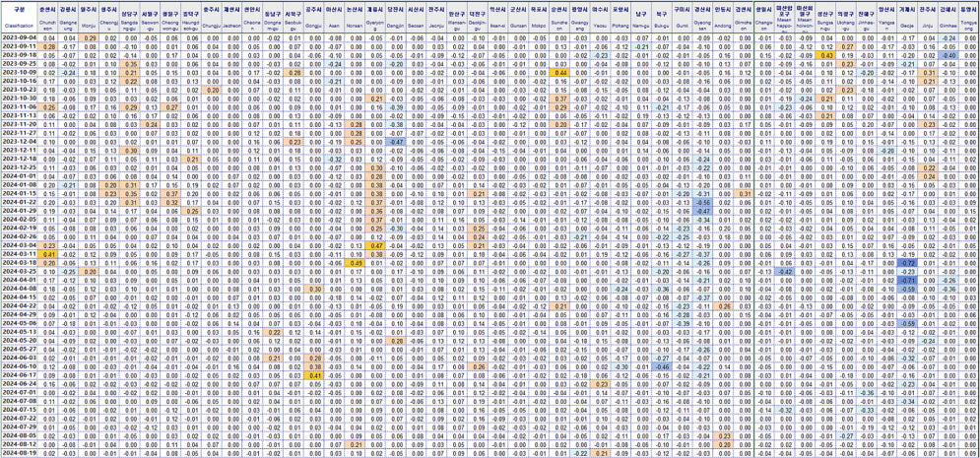Click the Andong column header

coord(724,18)
